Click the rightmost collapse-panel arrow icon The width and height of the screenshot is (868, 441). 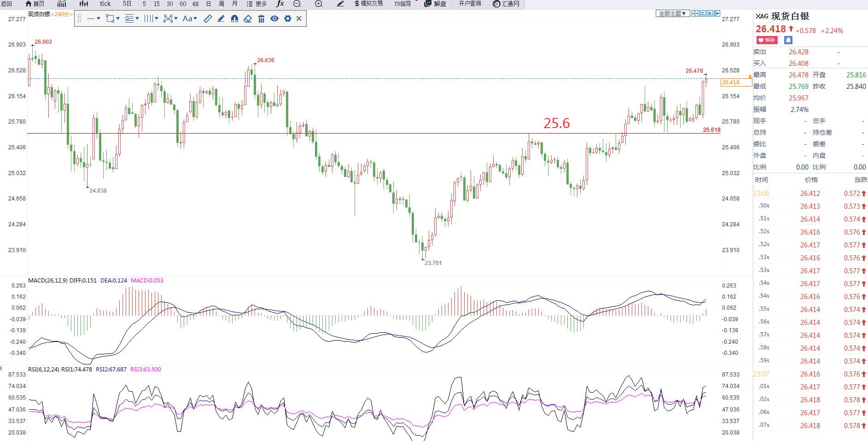(717, 13)
